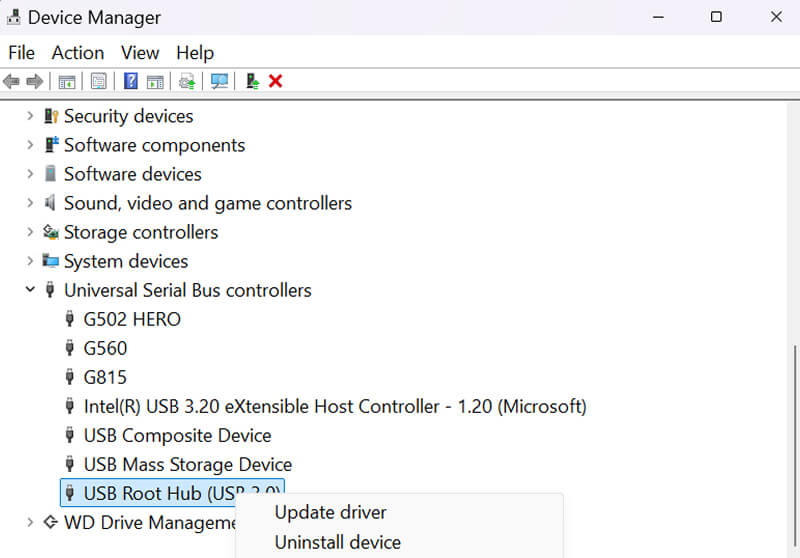800x558 pixels.
Task: Select Intel(R) USB 3.20 eXtensible Host Controller
Action: coord(335,407)
